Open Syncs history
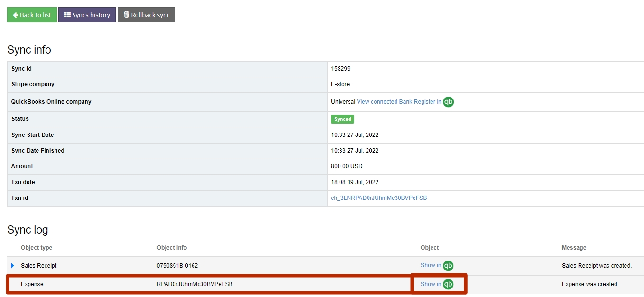644x297 pixels. click(x=87, y=15)
